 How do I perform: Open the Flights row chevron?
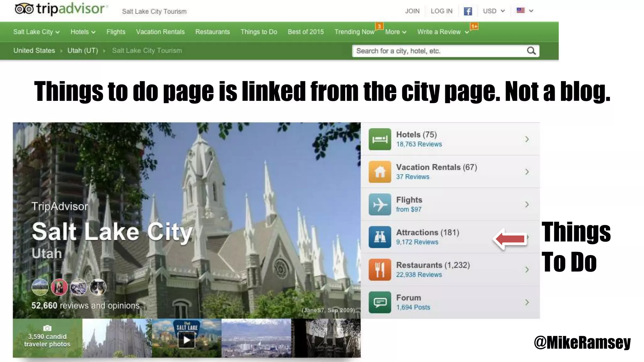pos(527,205)
